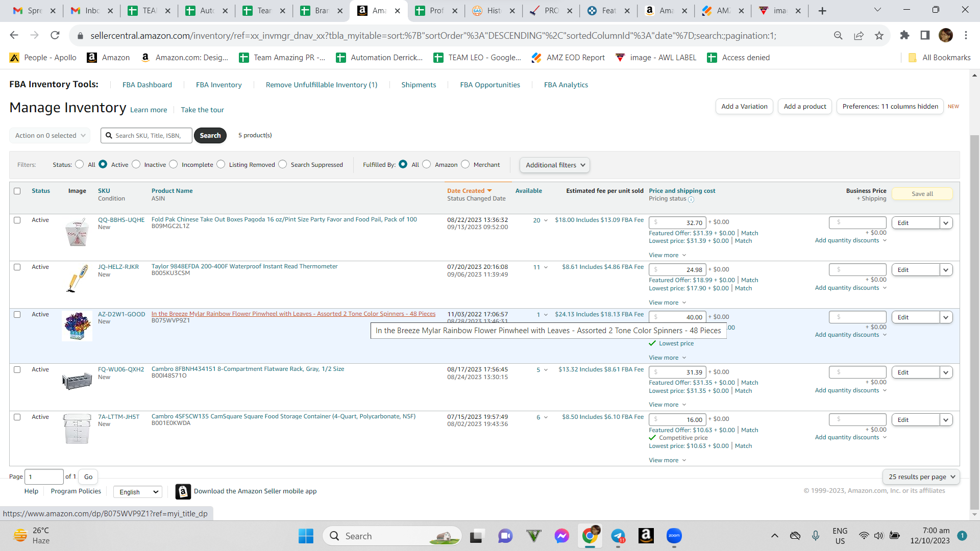Open the Amazon Seller mobile app icon

tap(183, 491)
